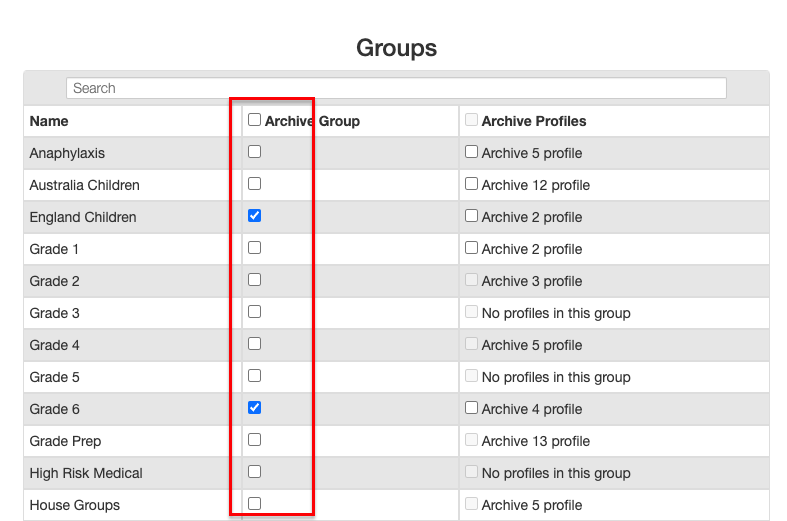Check Archive Group for Grade 1
This screenshot has height=521, width=787.
coord(255,248)
